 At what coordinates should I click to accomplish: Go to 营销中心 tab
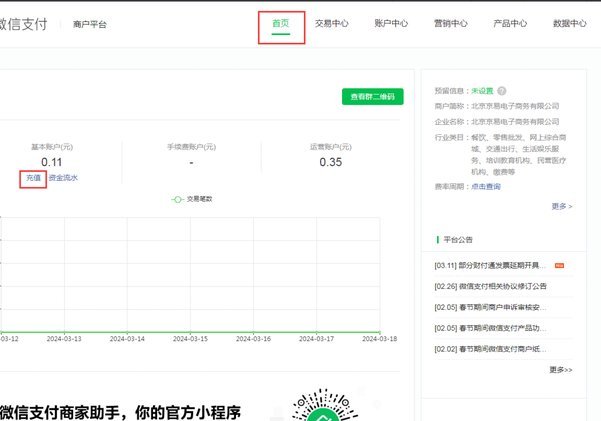tap(450, 23)
